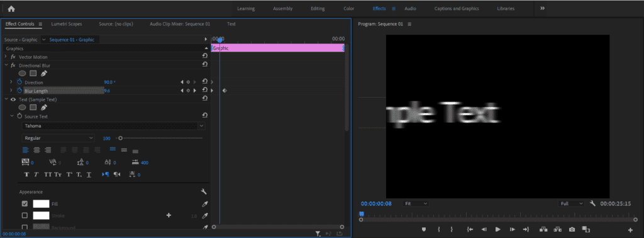The width and height of the screenshot is (644, 238).
Task: Reset the Directional Blur effect
Action: (204, 65)
